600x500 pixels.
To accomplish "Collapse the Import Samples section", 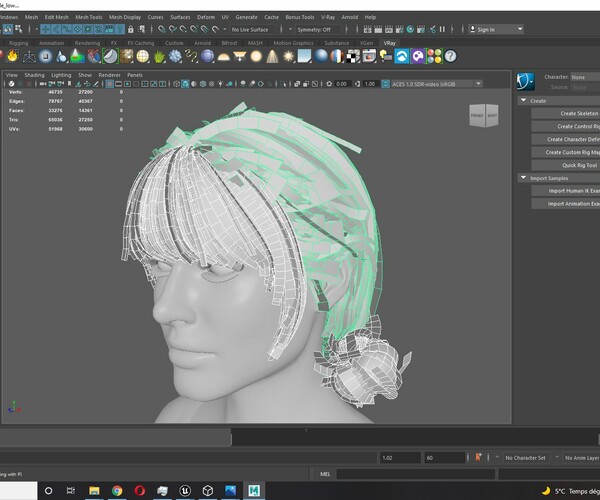I will 523,178.
